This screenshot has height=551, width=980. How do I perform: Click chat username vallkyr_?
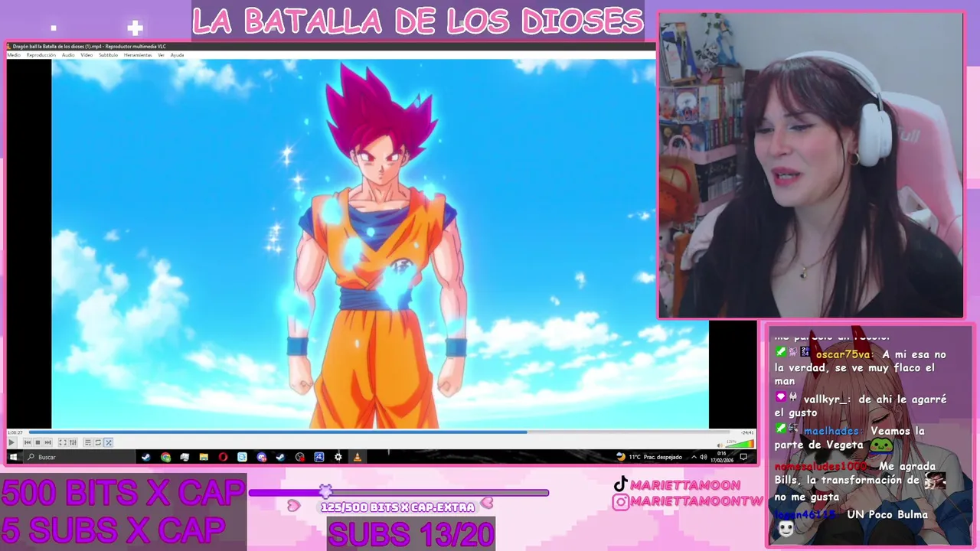(826, 399)
